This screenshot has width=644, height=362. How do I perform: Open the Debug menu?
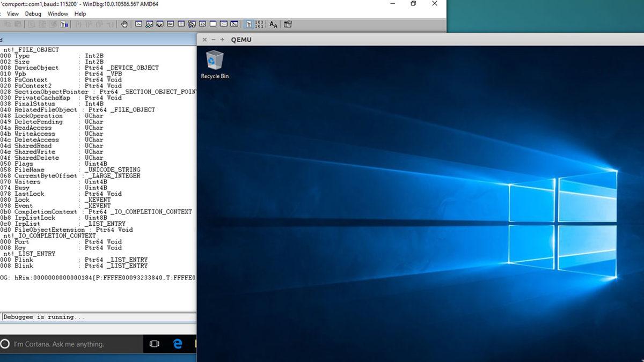click(x=33, y=14)
